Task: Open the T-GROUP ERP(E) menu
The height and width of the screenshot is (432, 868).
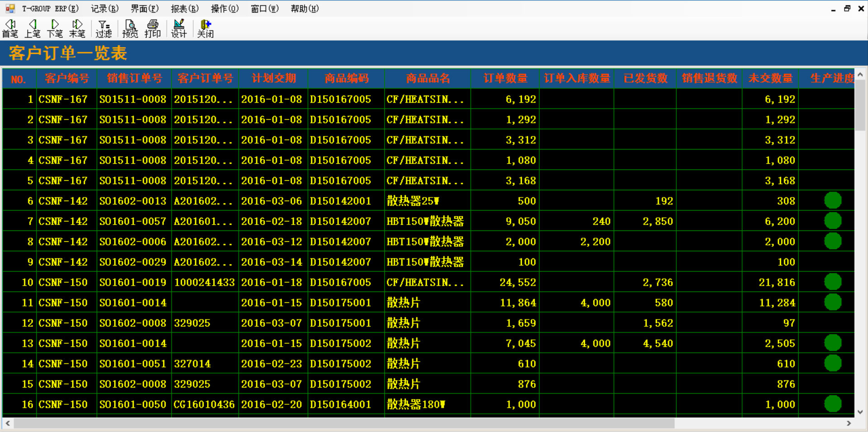Action: (50, 9)
